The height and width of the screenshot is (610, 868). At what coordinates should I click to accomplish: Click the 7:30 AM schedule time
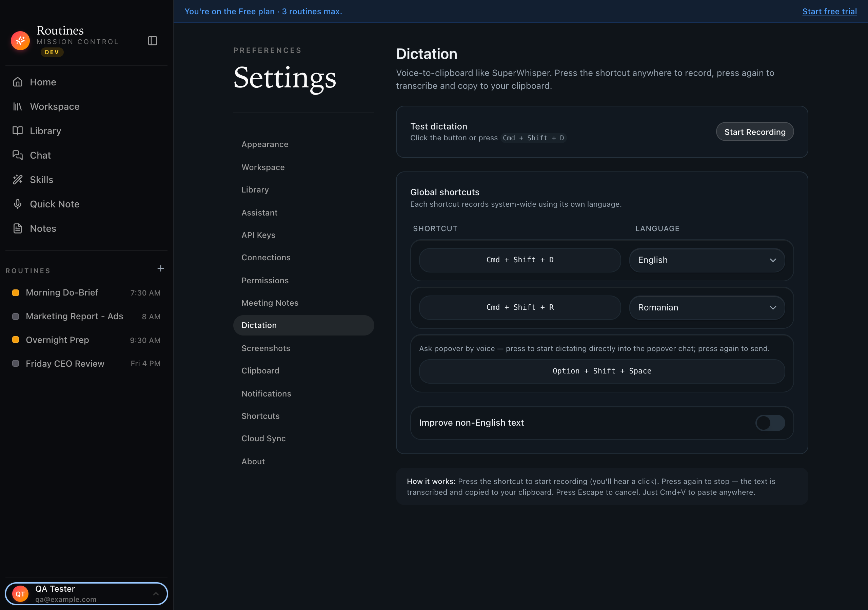[x=145, y=293]
